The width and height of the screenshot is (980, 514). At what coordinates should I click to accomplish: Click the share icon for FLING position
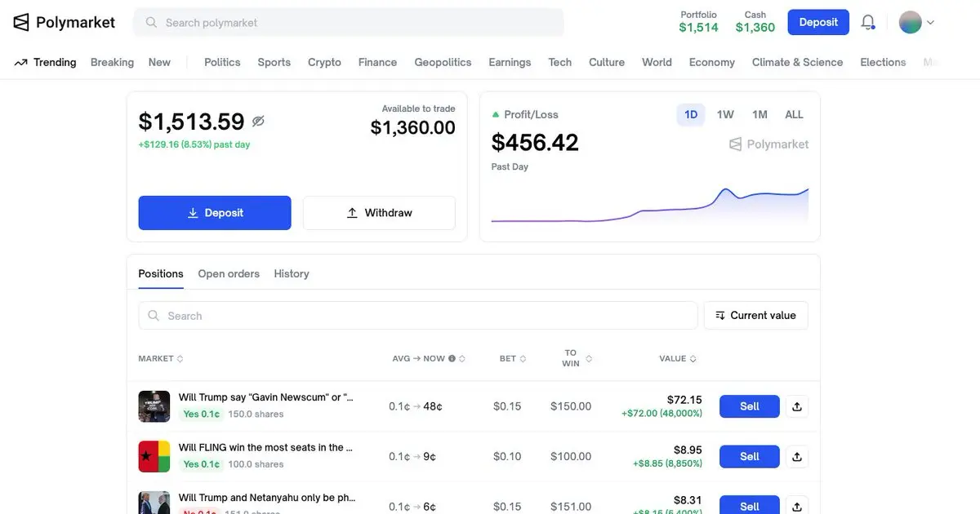click(x=797, y=457)
